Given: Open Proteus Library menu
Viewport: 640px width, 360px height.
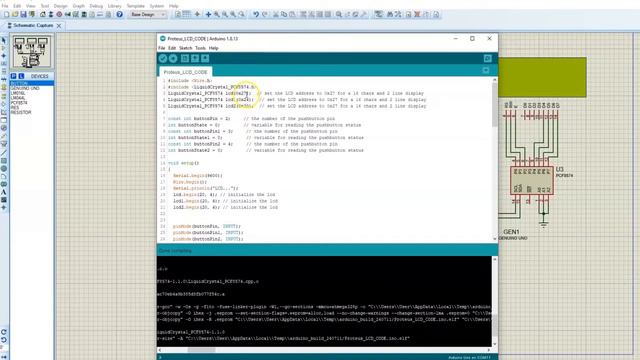Looking at the screenshot, I should tap(115, 6).
